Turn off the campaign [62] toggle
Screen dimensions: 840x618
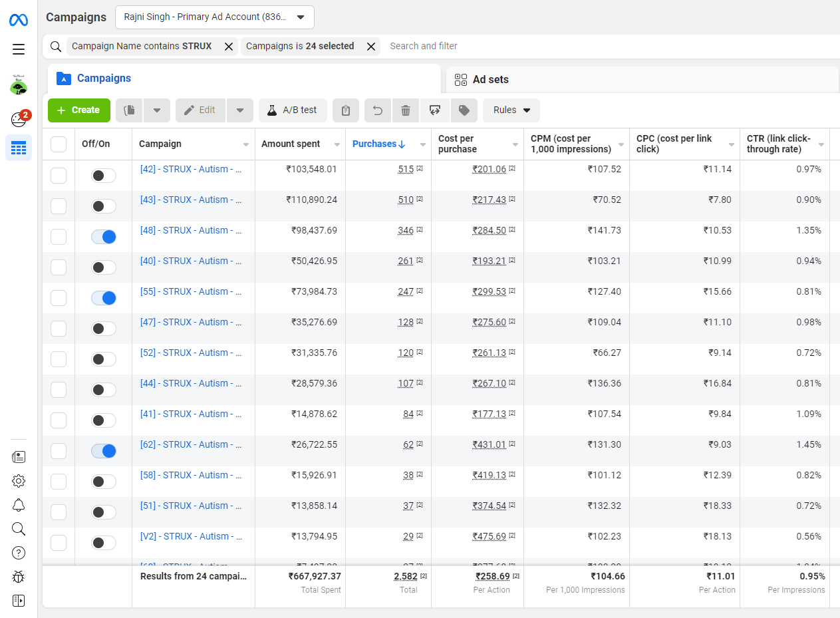pyautogui.click(x=104, y=451)
